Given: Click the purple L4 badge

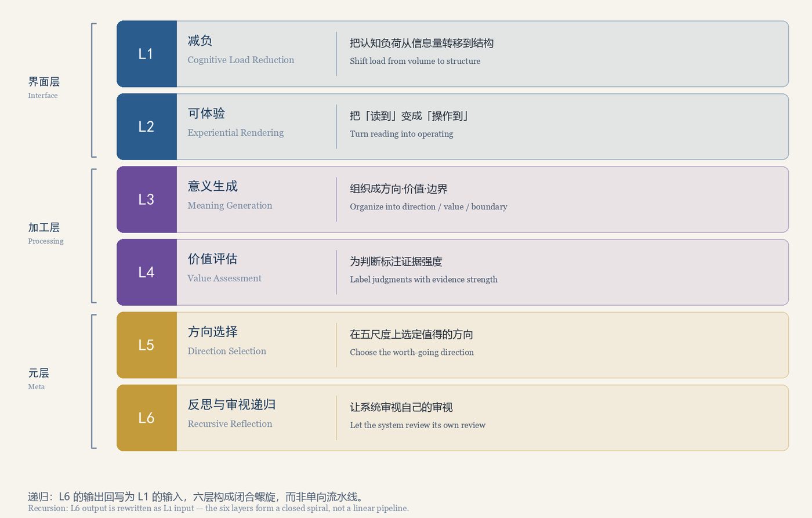Looking at the screenshot, I should (x=147, y=272).
